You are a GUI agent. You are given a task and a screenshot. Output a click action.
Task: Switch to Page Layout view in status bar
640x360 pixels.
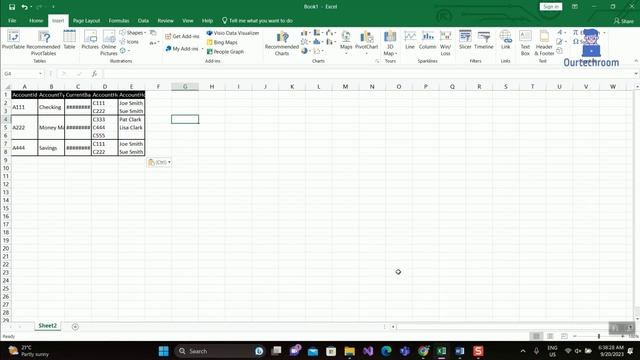pyautogui.click(x=550, y=336)
